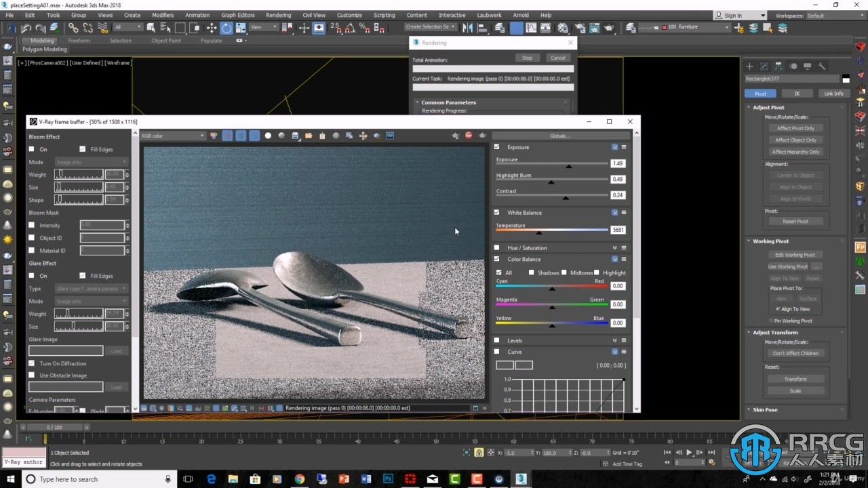Toggle the Angle Snap icon

[351, 28]
